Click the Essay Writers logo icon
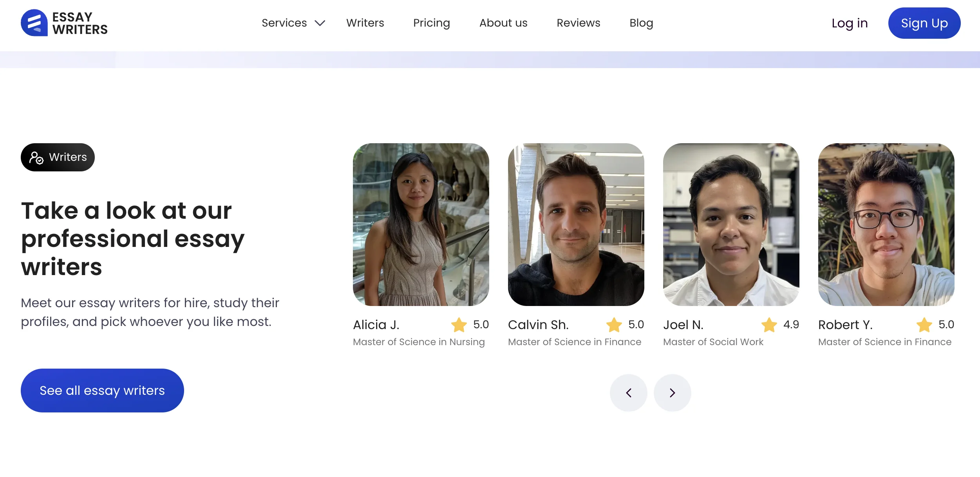980x477 pixels. [34, 23]
